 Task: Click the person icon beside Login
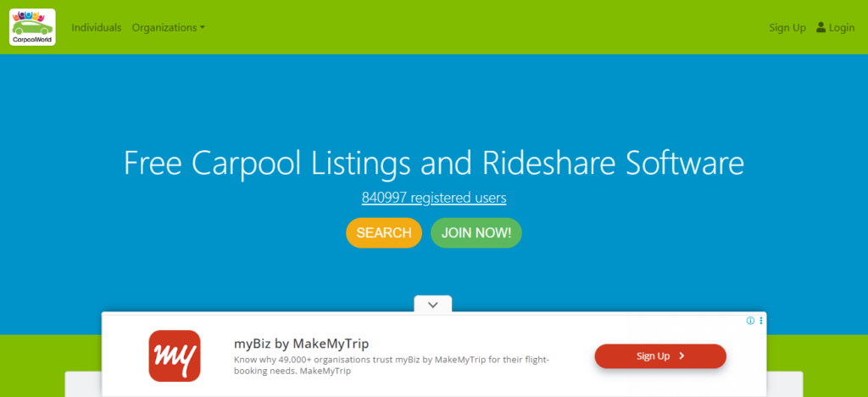(x=821, y=27)
